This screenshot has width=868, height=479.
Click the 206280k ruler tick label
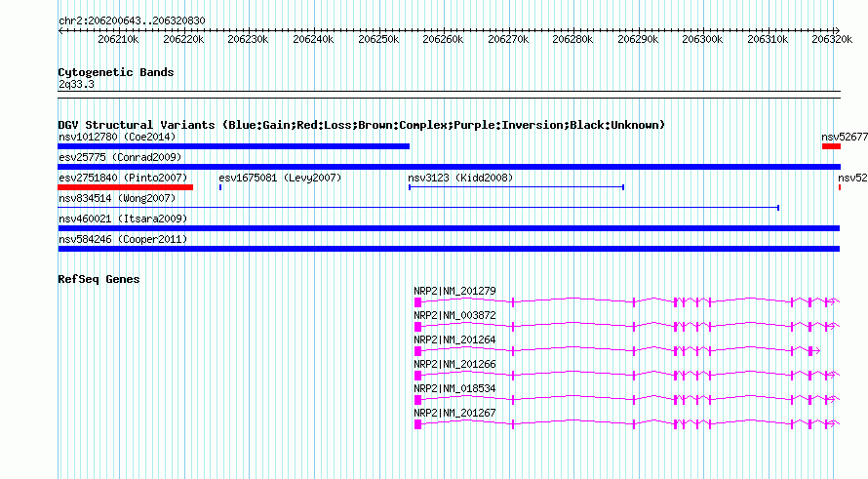[572, 39]
